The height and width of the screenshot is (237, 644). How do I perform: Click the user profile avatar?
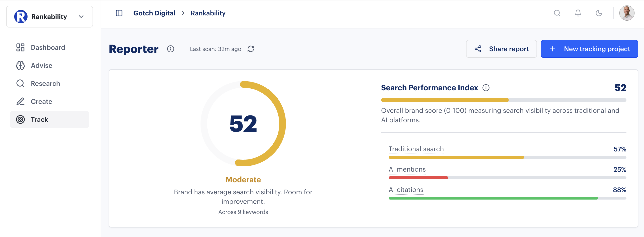click(627, 13)
